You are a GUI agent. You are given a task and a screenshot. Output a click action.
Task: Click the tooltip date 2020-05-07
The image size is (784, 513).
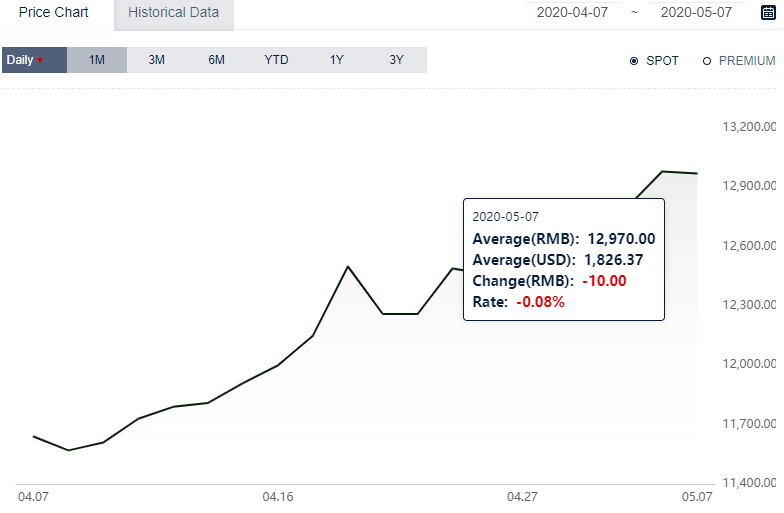coord(506,217)
